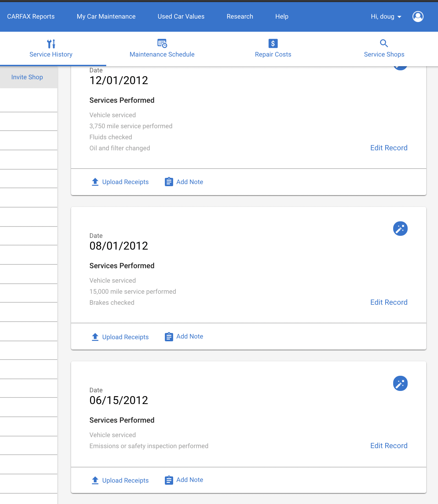Click the upload arrow icon in 12/01/2012 record

click(95, 182)
